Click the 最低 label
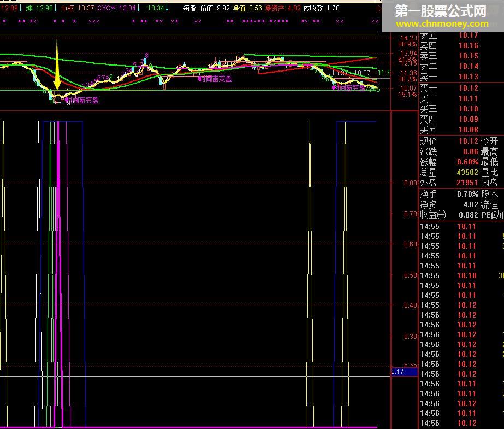 tap(490, 162)
